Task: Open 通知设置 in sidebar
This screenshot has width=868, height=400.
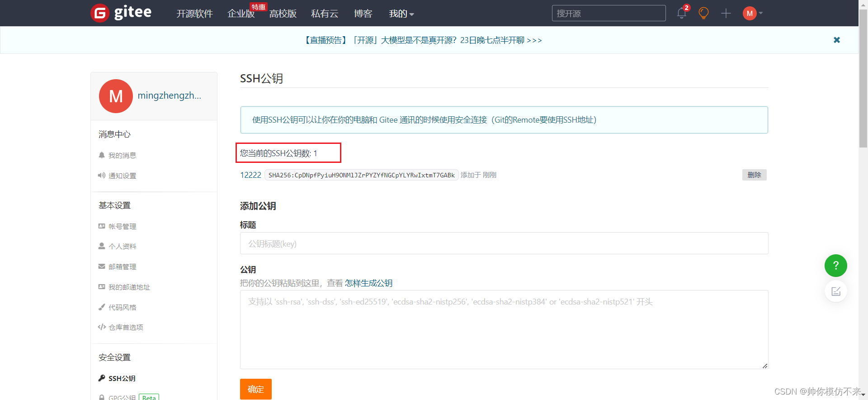Action: pyautogui.click(x=122, y=176)
